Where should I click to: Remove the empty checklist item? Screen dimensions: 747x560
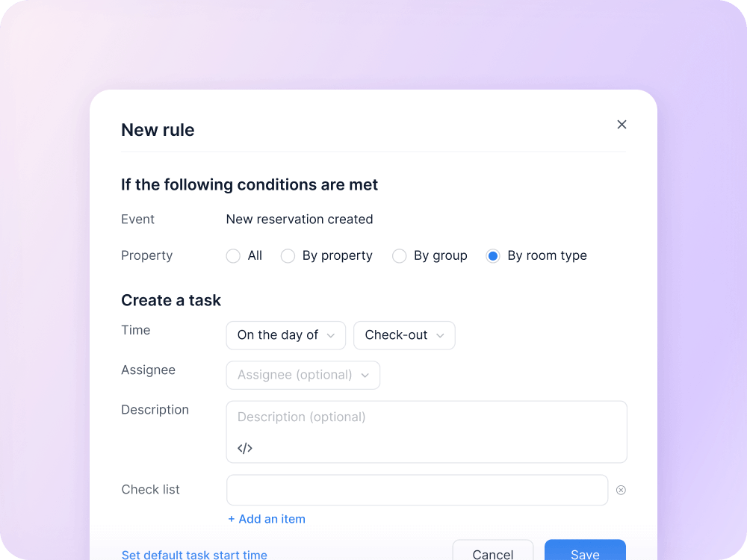tap(621, 489)
